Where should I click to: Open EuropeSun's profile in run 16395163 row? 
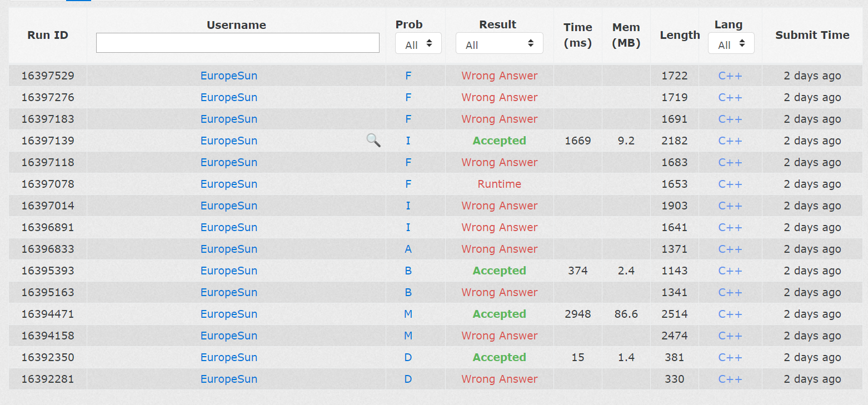tap(229, 292)
